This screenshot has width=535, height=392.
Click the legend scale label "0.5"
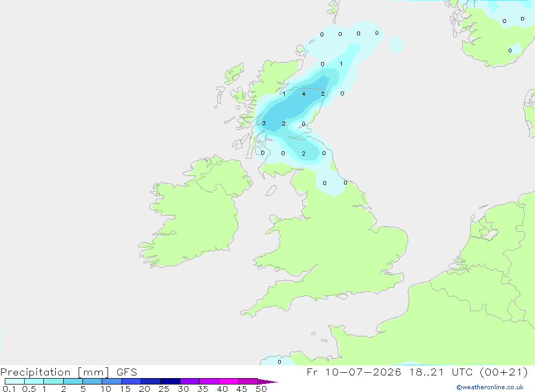29,389
